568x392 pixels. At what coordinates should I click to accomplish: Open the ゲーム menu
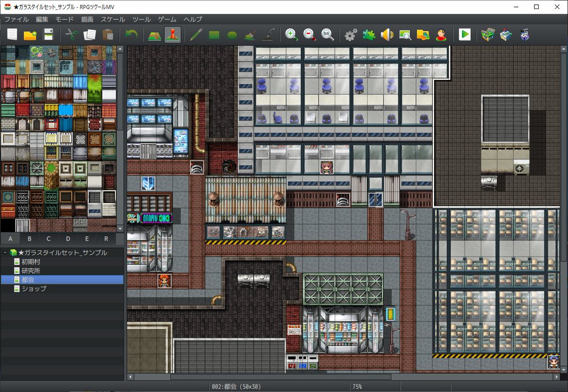[x=167, y=19]
